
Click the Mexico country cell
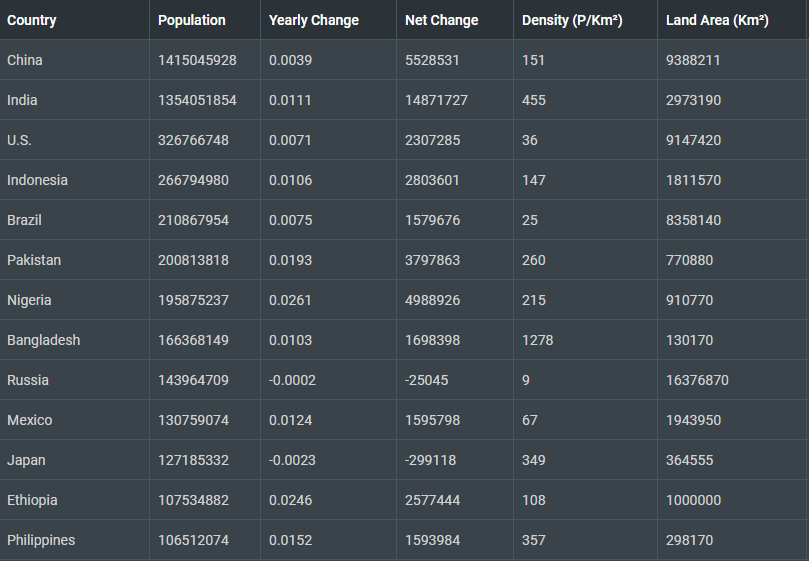29,420
